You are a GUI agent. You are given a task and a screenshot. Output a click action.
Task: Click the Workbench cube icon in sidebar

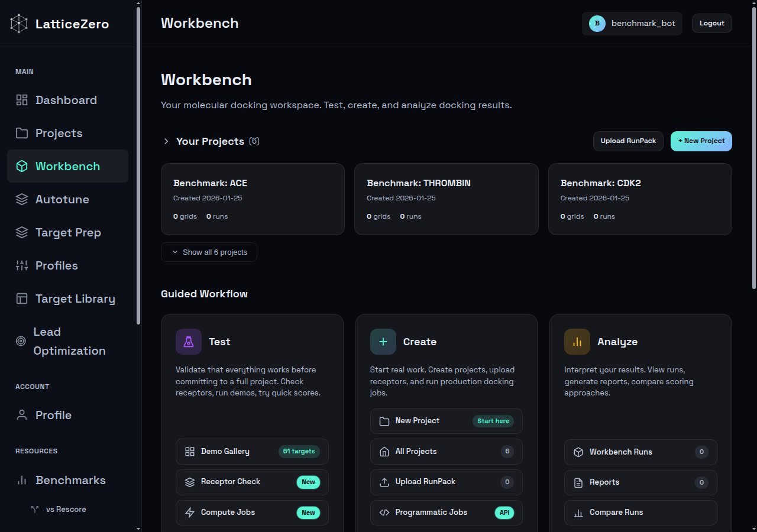(x=22, y=166)
